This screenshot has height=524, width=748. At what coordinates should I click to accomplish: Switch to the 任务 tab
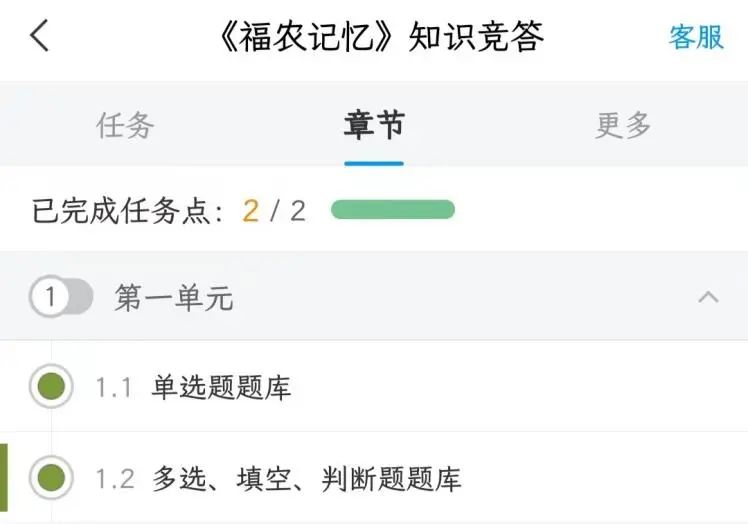(x=125, y=125)
